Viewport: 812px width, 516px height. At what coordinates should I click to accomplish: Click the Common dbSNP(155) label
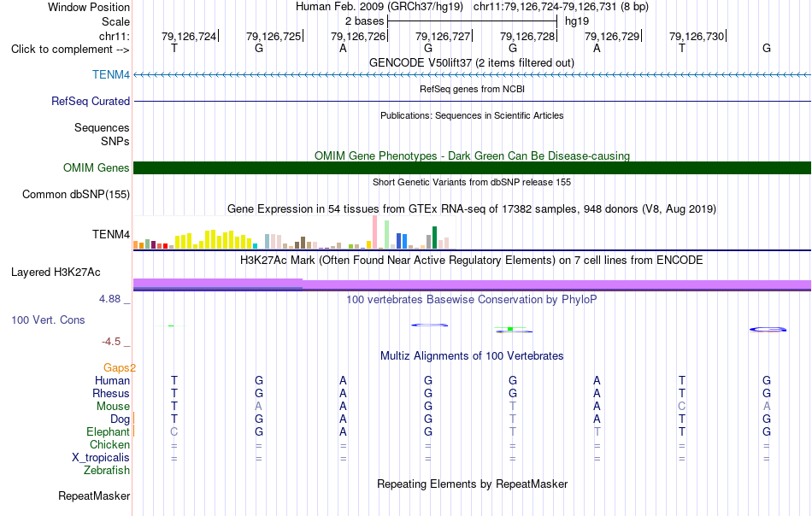pyautogui.click(x=75, y=194)
